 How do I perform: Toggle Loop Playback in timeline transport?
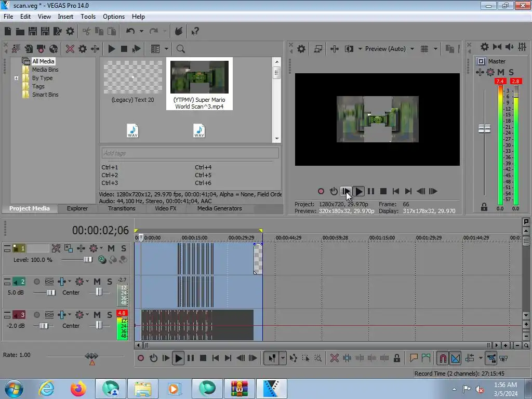[x=153, y=358]
